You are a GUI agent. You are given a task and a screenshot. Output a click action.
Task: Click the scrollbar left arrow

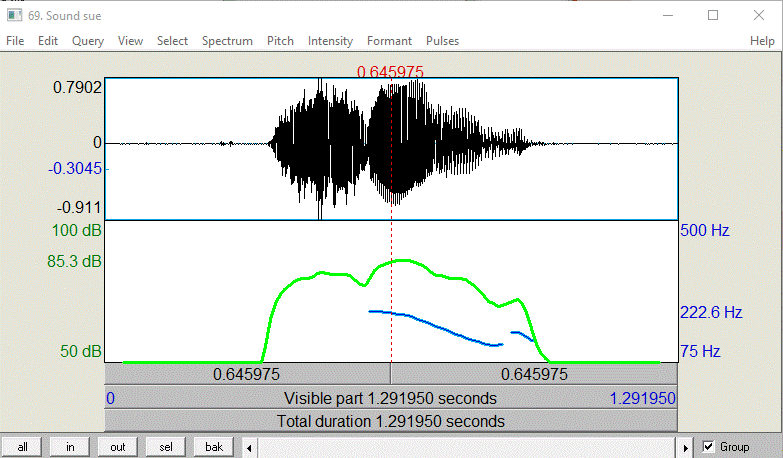[x=249, y=448]
